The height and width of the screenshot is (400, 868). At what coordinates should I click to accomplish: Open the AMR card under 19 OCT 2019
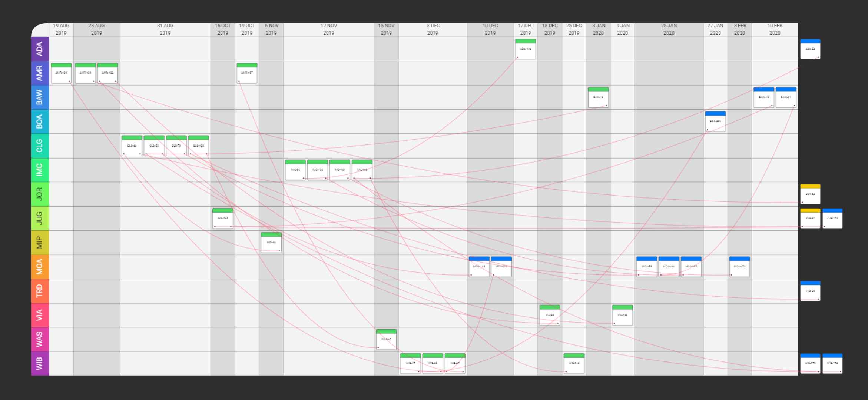pyautogui.click(x=247, y=73)
